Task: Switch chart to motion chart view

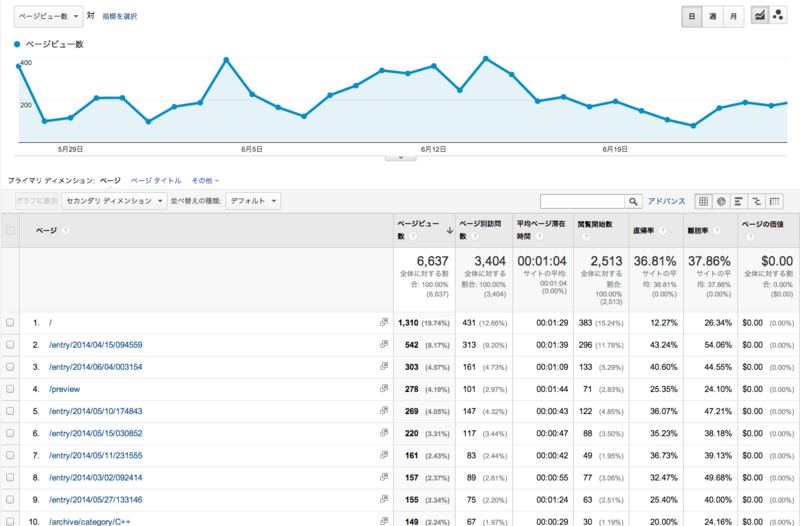Action: tap(778, 16)
